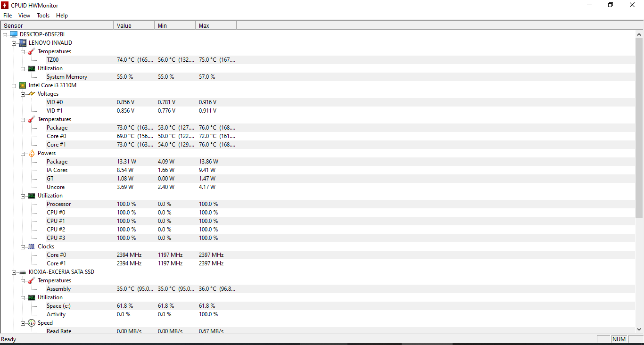Click the flame icon next to Powers

(32, 153)
